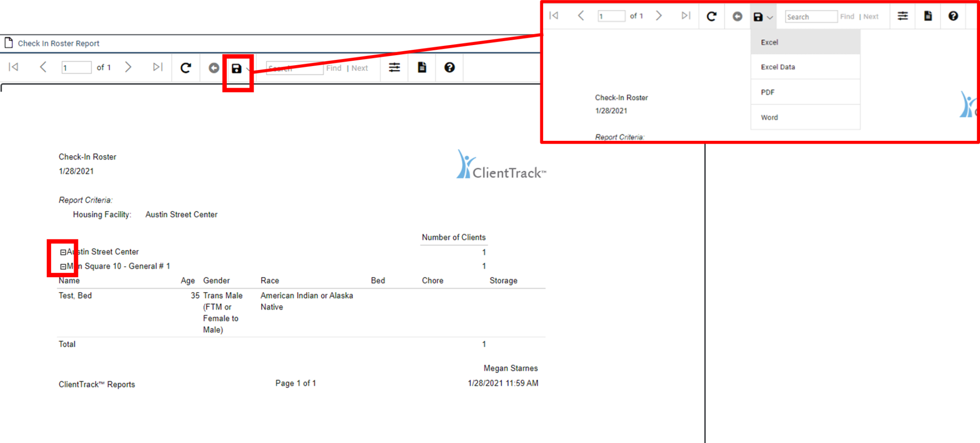Click the first page navigation icon
Viewport: 980px width, 443px height.
coord(13,67)
